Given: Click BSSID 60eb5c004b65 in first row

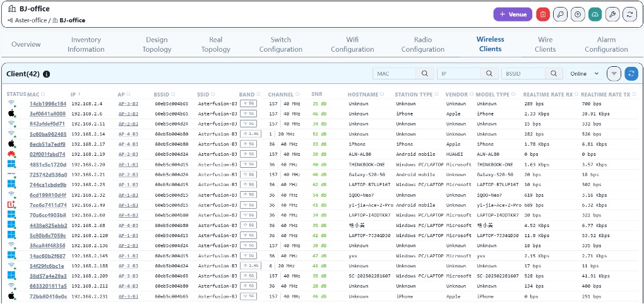Looking at the screenshot, I should click(172, 104).
